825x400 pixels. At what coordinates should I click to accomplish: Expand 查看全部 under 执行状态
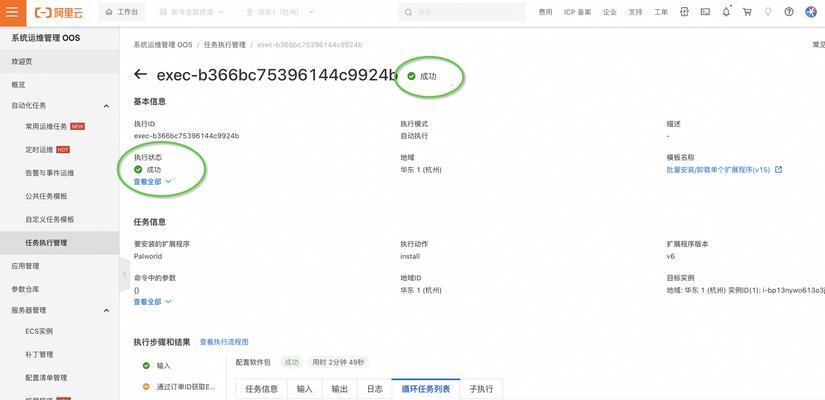point(153,182)
